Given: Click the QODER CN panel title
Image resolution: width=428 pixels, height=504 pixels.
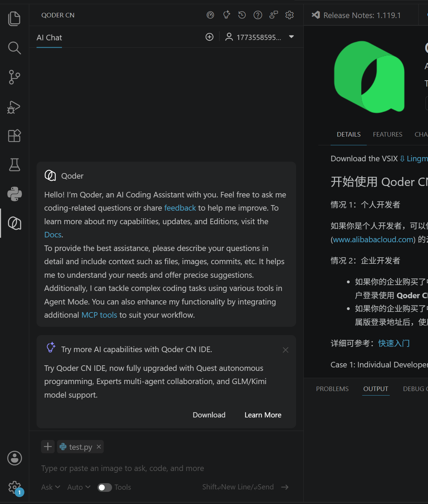Looking at the screenshot, I should pyautogui.click(x=58, y=15).
